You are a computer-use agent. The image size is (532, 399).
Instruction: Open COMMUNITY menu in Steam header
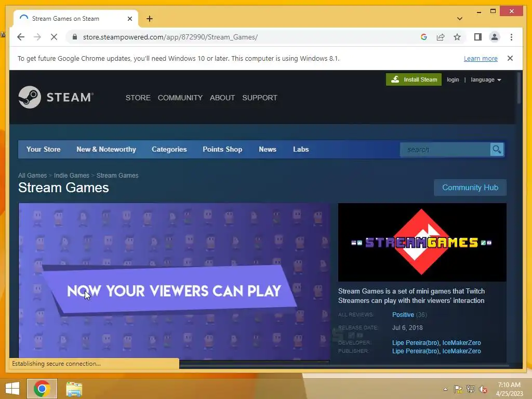[180, 98]
